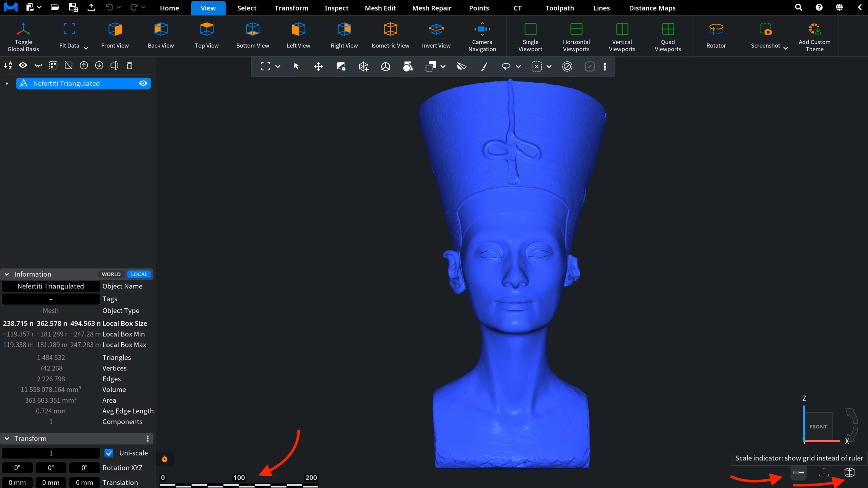Viewport: 868px width, 488px height.
Task: Switch to Isometric View
Action: point(390,36)
